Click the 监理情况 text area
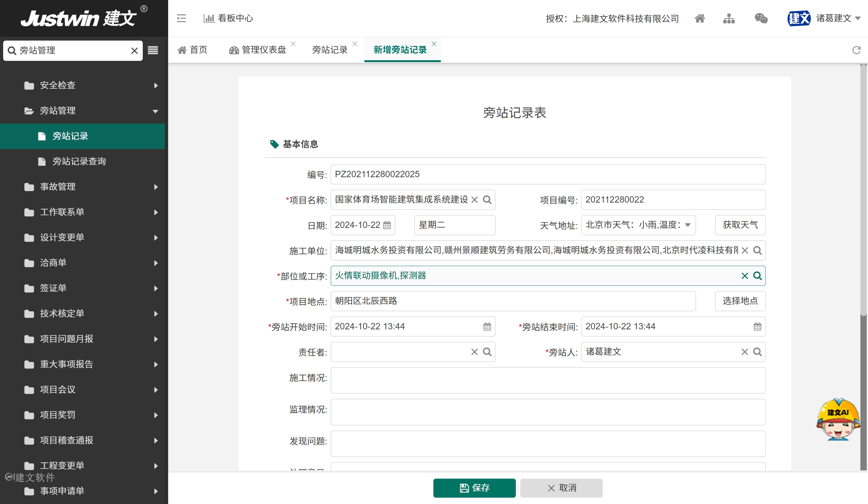Viewport: 868px width, 504px height. pos(548,412)
